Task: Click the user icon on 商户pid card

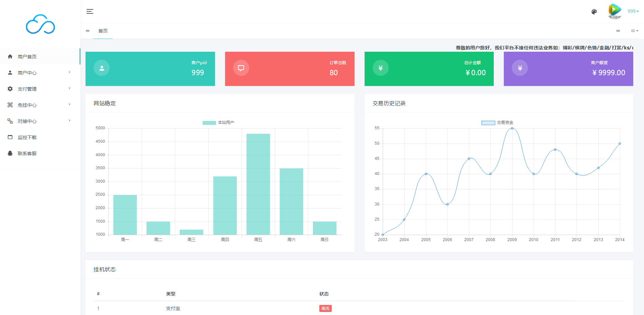Action: pyautogui.click(x=102, y=68)
